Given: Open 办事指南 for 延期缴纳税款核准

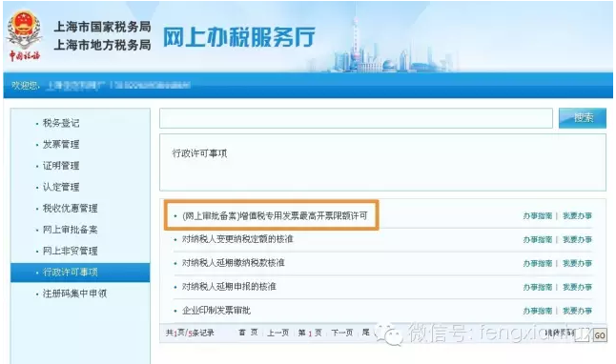Looking at the screenshot, I should tap(538, 263).
